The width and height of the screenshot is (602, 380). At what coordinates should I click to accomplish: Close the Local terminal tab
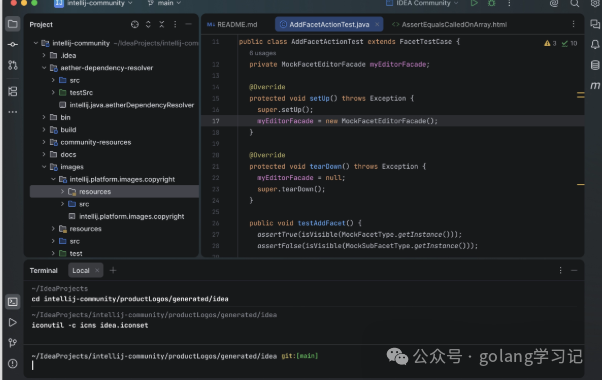(97, 271)
